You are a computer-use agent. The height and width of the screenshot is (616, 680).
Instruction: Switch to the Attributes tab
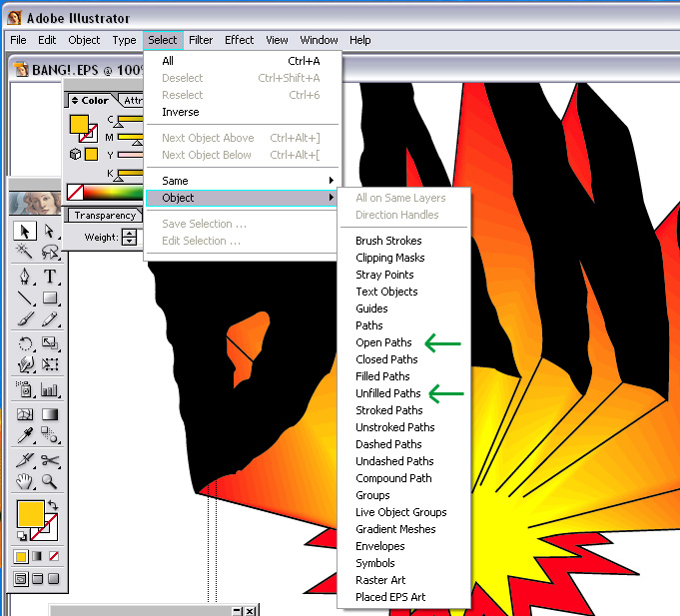pyautogui.click(x=132, y=101)
